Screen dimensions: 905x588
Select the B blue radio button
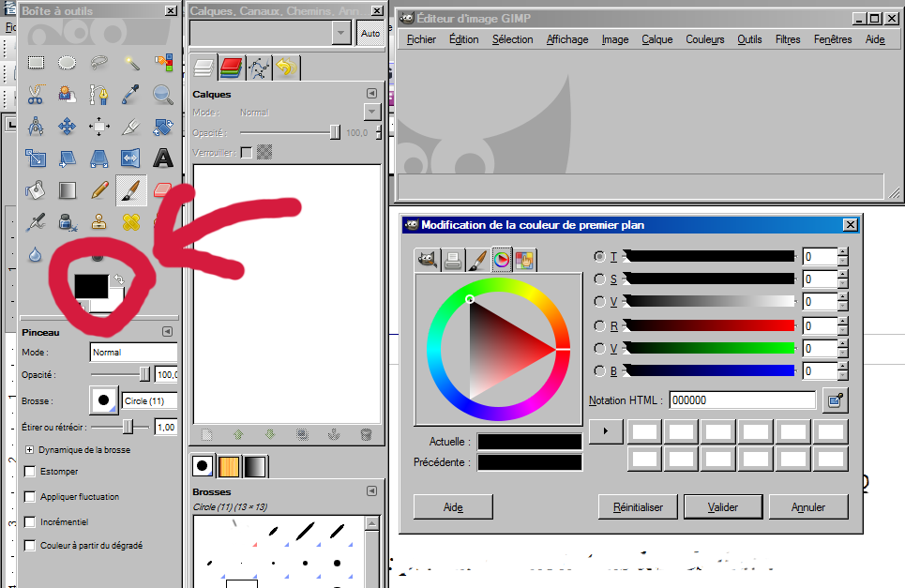(x=599, y=371)
